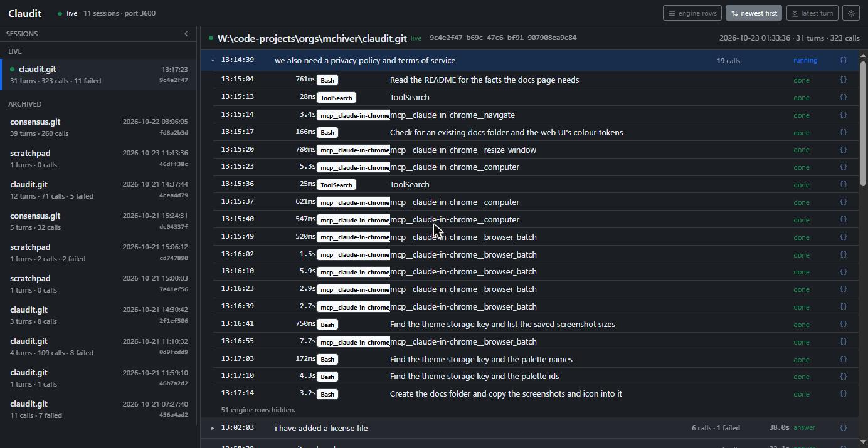This screenshot has width=868, height=448.
Task: Click braces icon on the palette names row
Action: tap(843, 360)
